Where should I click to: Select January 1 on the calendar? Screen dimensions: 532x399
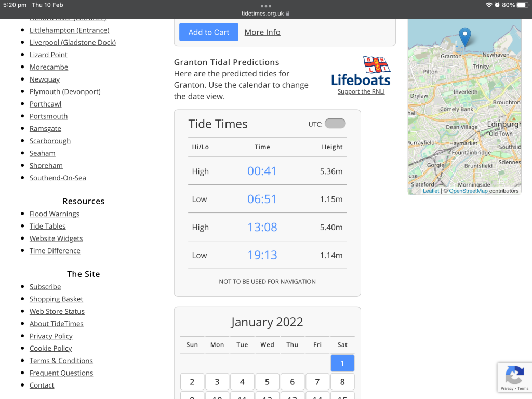click(x=342, y=363)
